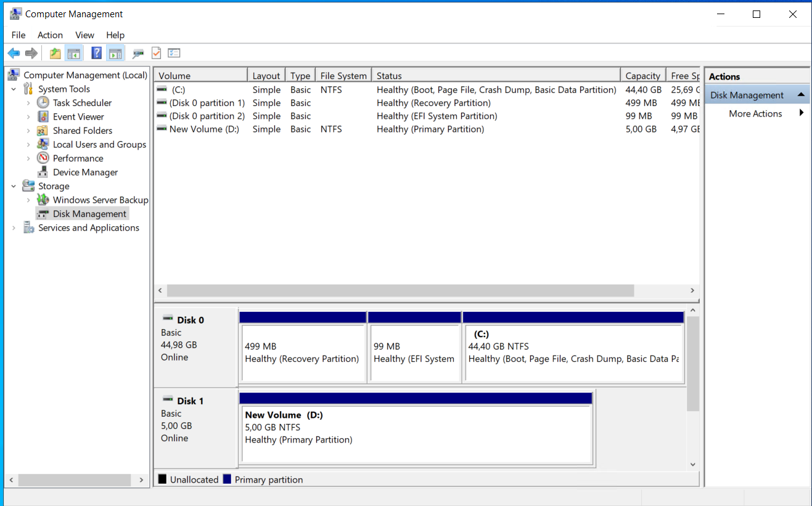Select the Windows Server Backup icon

point(43,200)
